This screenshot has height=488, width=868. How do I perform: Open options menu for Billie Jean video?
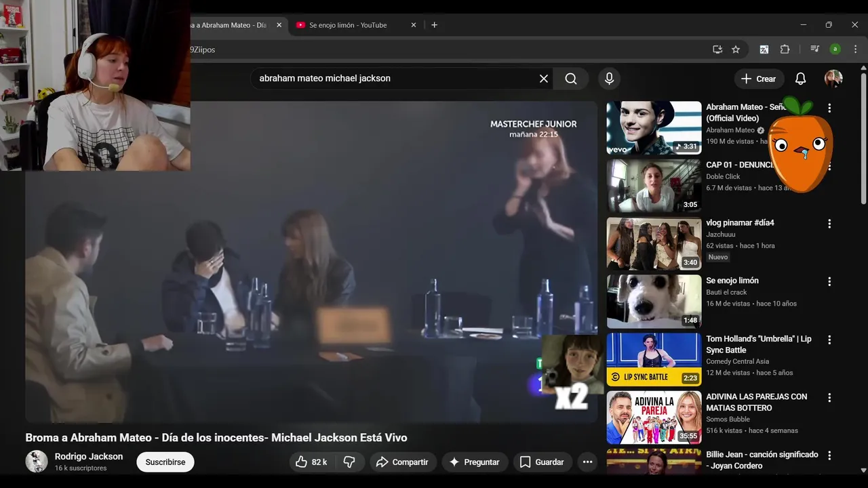point(829,455)
